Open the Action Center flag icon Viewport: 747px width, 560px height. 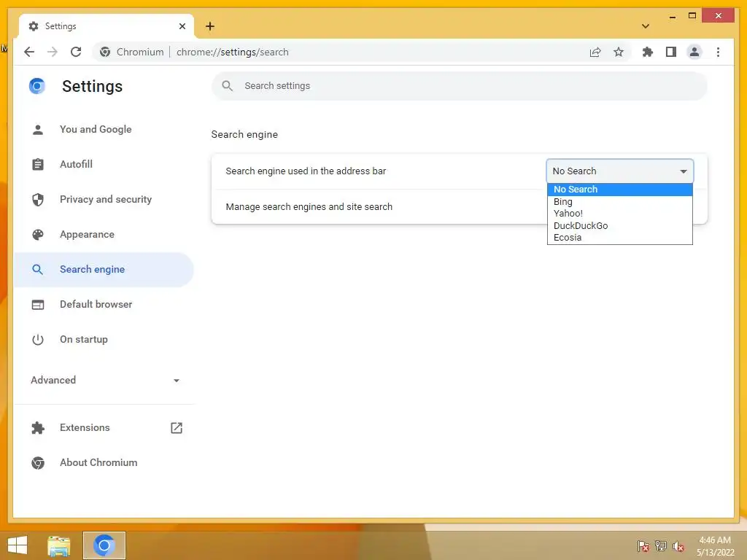coord(643,545)
